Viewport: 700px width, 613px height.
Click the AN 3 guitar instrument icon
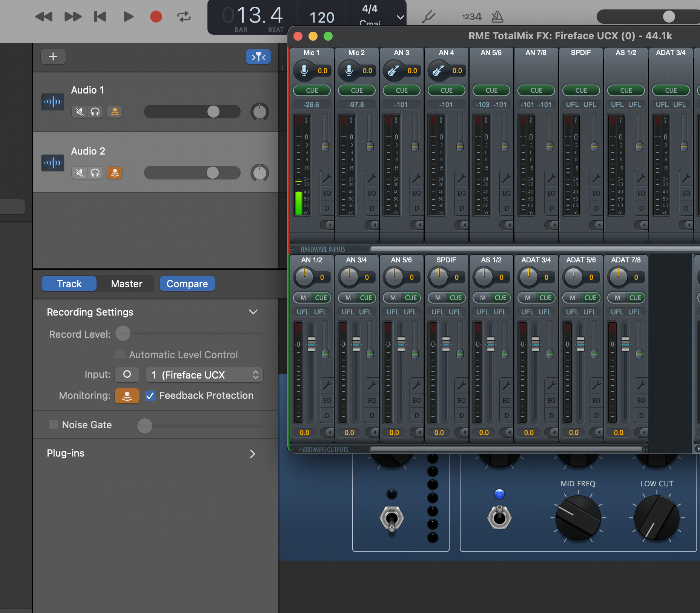[393, 70]
